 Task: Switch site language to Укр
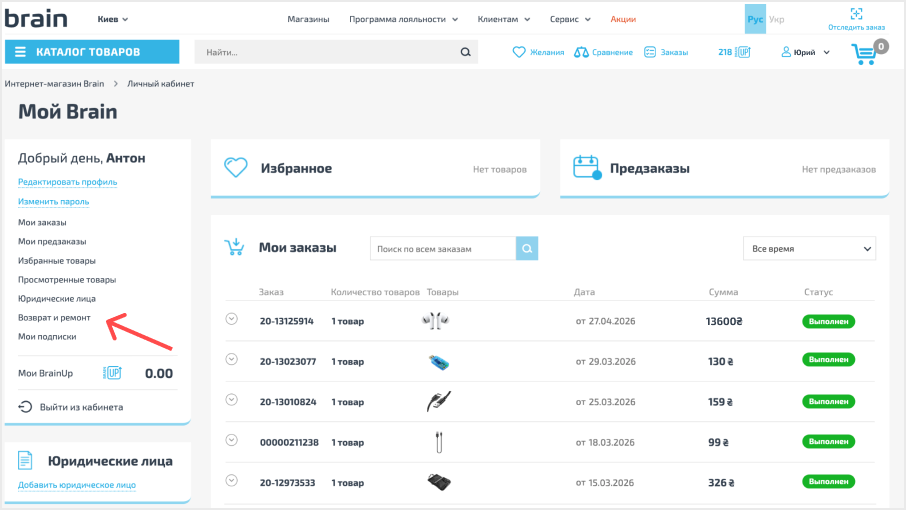(x=777, y=19)
